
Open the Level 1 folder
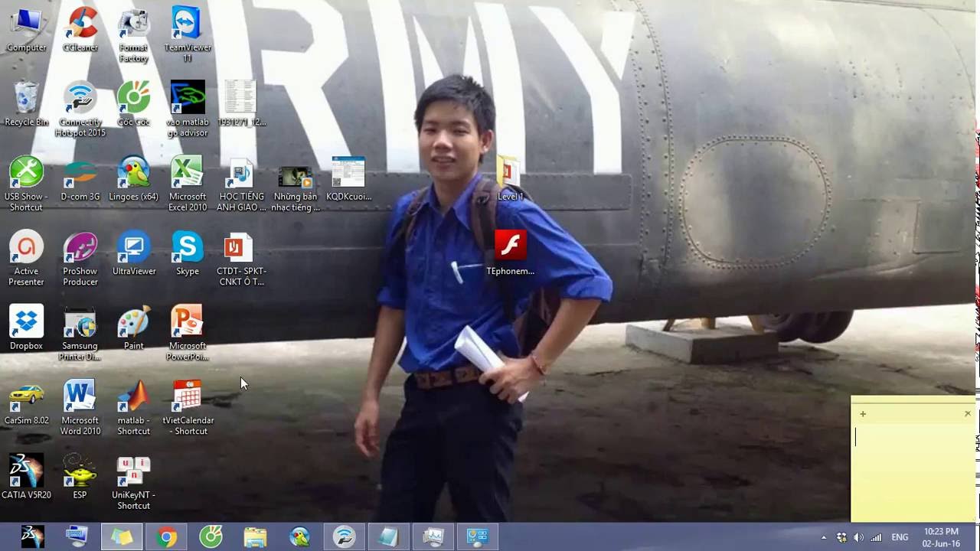pos(510,178)
